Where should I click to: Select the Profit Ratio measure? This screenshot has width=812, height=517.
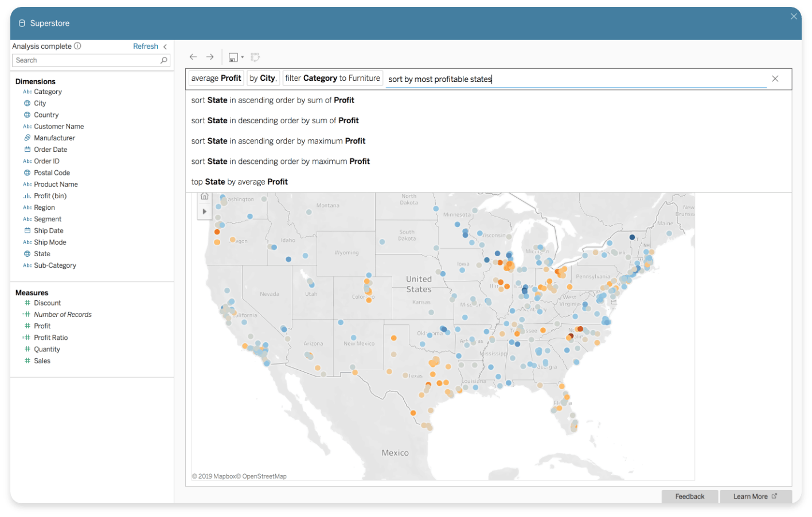tap(50, 338)
